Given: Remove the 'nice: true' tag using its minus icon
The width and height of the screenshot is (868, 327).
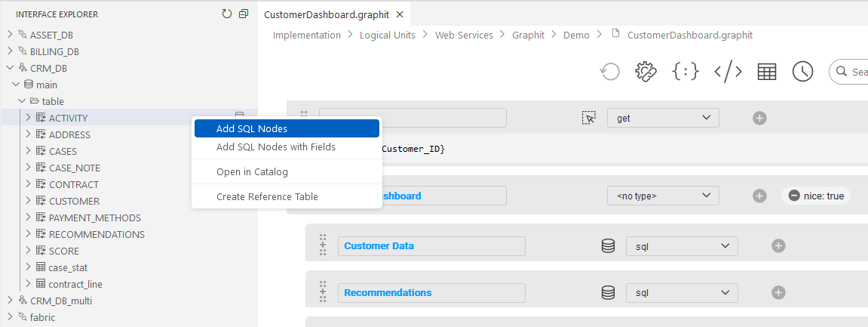Looking at the screenshot, I should [x=794, y=196].
